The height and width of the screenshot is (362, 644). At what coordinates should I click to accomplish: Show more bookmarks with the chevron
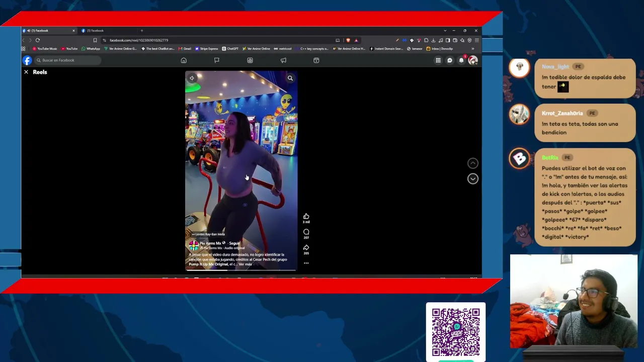point(472,49)
